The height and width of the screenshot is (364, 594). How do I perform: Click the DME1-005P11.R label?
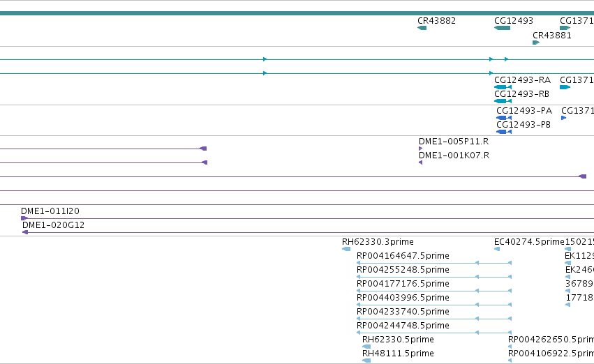(x=454, y=142)
